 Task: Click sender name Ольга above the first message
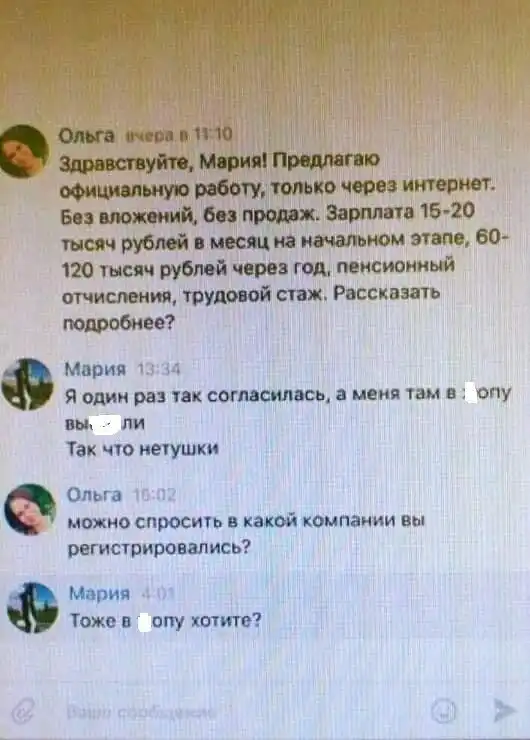click(86, 136)
